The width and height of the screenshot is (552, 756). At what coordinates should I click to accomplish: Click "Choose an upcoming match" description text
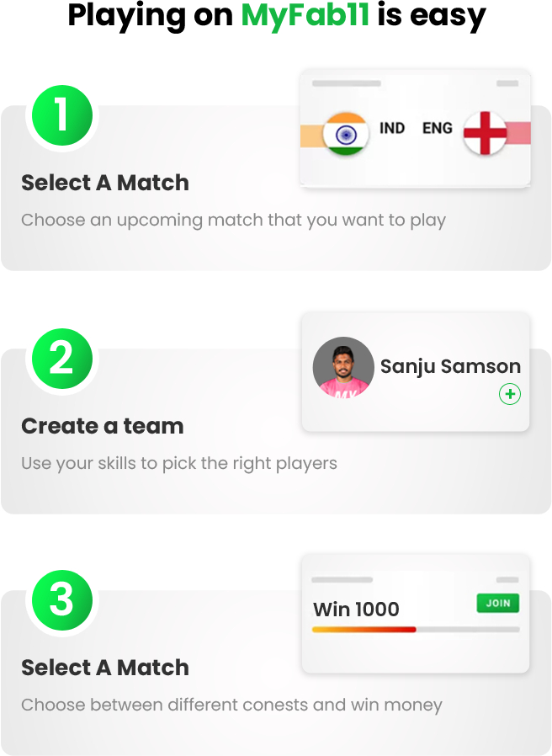click(233, 220)
